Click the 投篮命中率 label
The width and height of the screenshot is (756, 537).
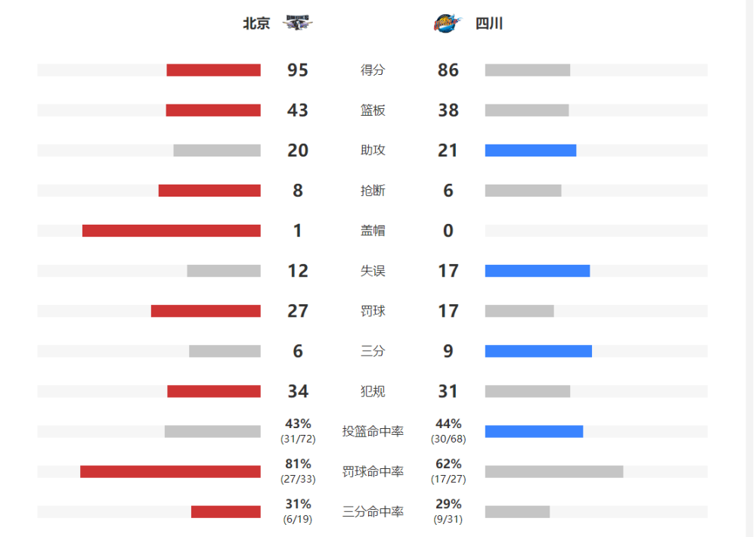(x=373, y=431)
